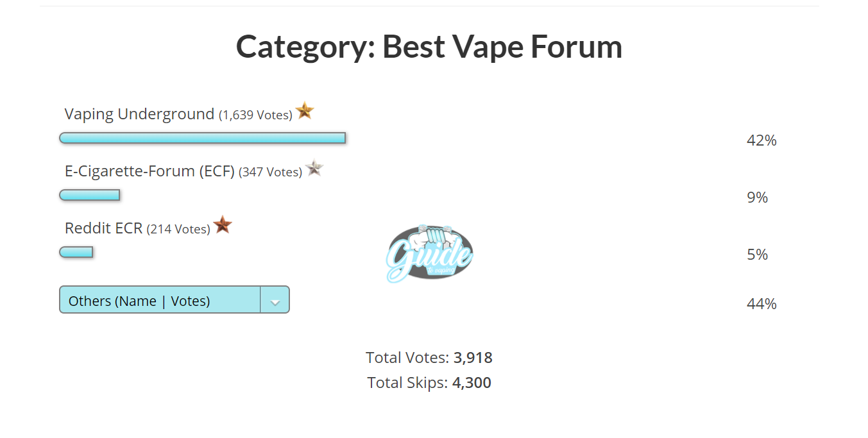Click the E-Cigarette-Forum (ECF) name

pyautogui.click(x=149, y=171)
